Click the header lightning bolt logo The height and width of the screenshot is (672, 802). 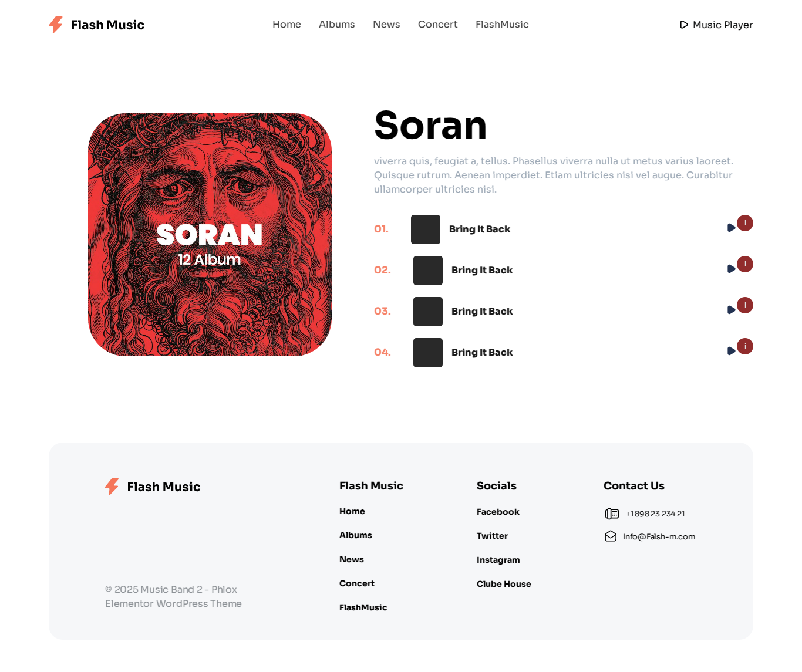pyautogui.click(x=56, y=25)
